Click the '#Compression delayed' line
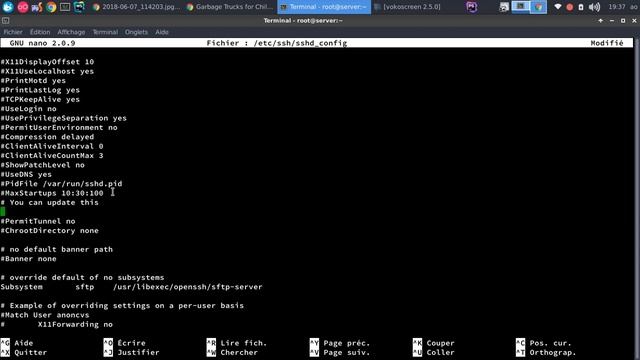This screenshot has width=640, height=360. click(47, 137)
